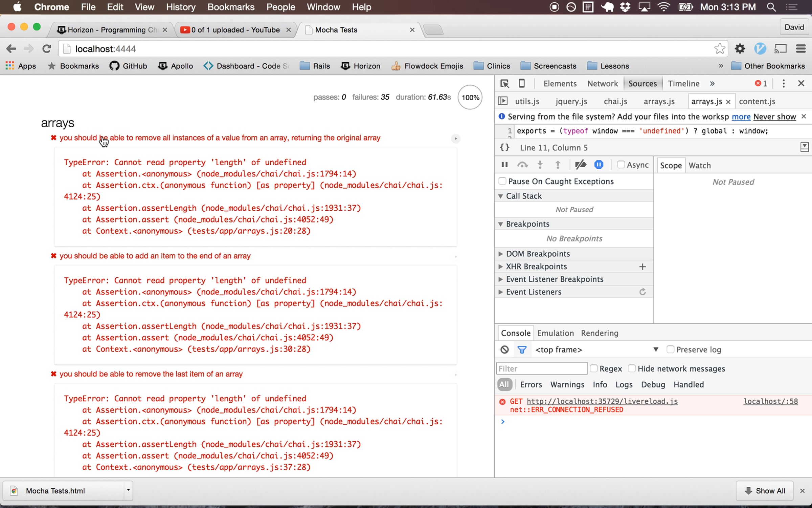
Task: Toggle the pause on exceptions icon
Action: pyautogui.click(x=599, y=165)
